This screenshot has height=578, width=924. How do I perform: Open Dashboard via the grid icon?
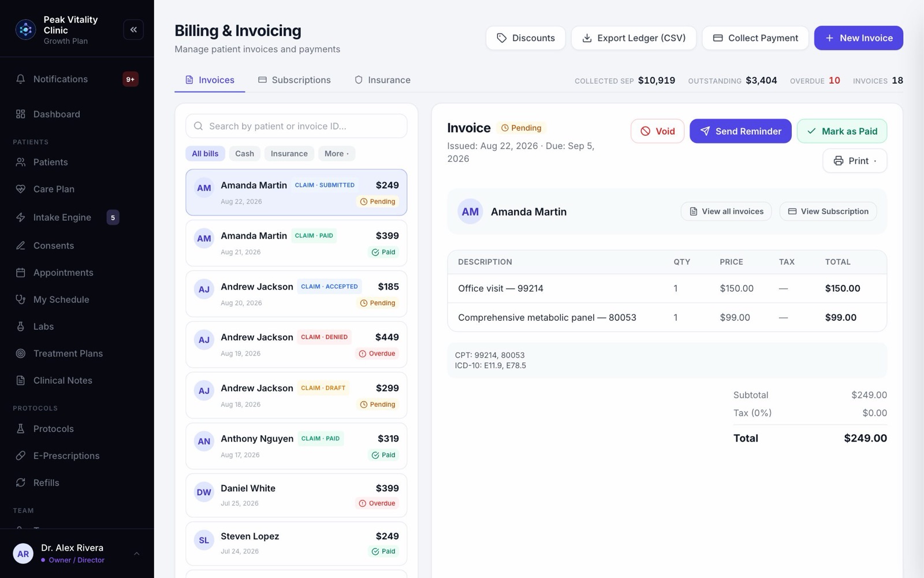point(21,114)
